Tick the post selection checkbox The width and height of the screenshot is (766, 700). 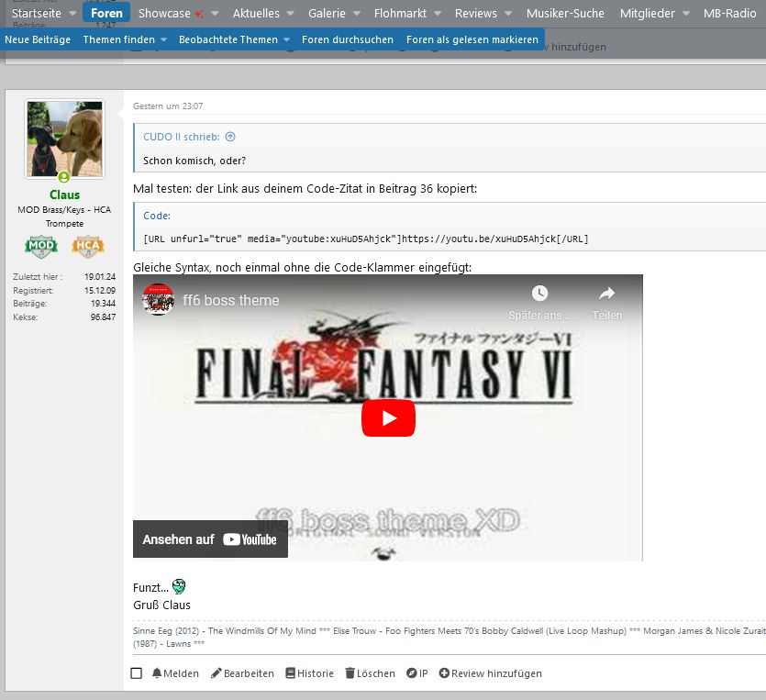click(x=137, y=673)
